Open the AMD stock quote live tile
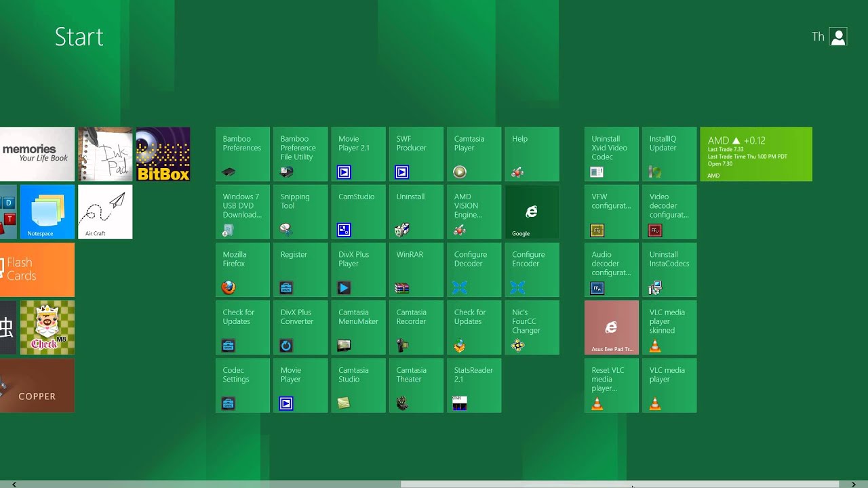Viewport: 868px width, 488px height. pos(756,154)
